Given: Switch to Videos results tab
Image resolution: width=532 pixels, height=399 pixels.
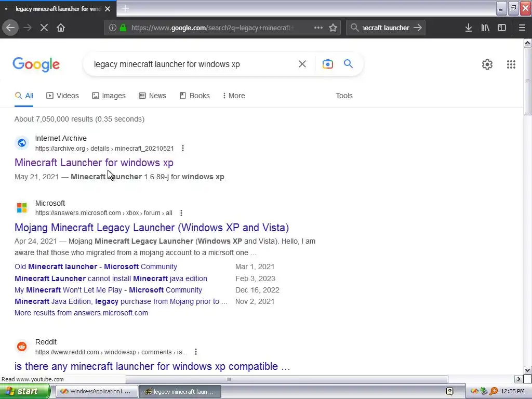Looking at the screenshot, I should coord(62,96).
